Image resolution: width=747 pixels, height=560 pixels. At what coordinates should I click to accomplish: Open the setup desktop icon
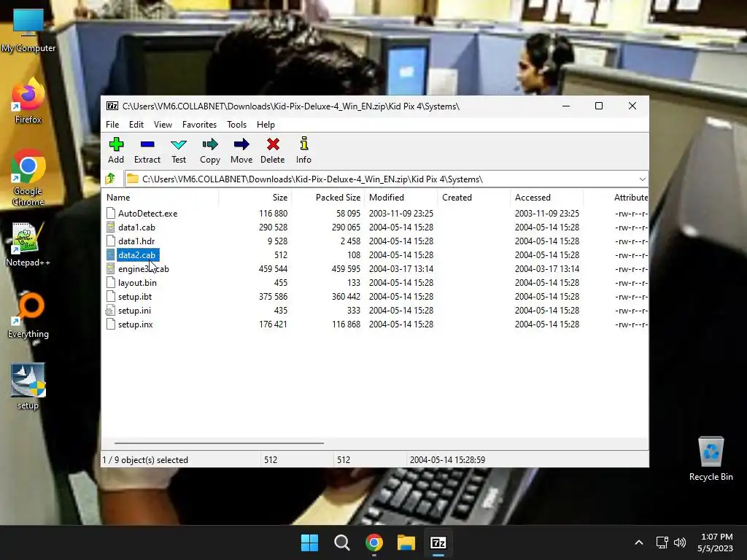point(28,386)
